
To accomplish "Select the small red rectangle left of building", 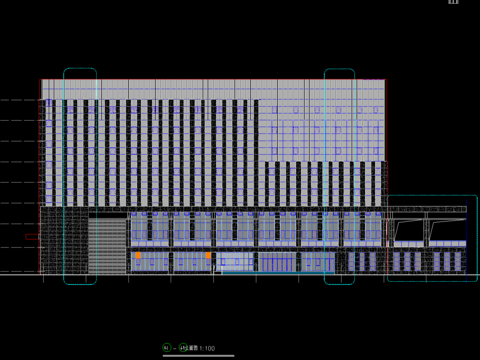I will [x=32, y=237].
